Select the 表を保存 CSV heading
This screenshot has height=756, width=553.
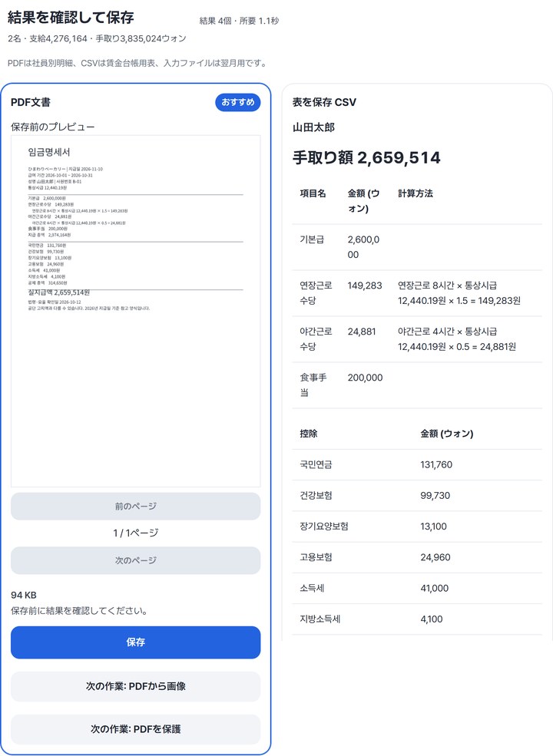(x=324, y=102)
